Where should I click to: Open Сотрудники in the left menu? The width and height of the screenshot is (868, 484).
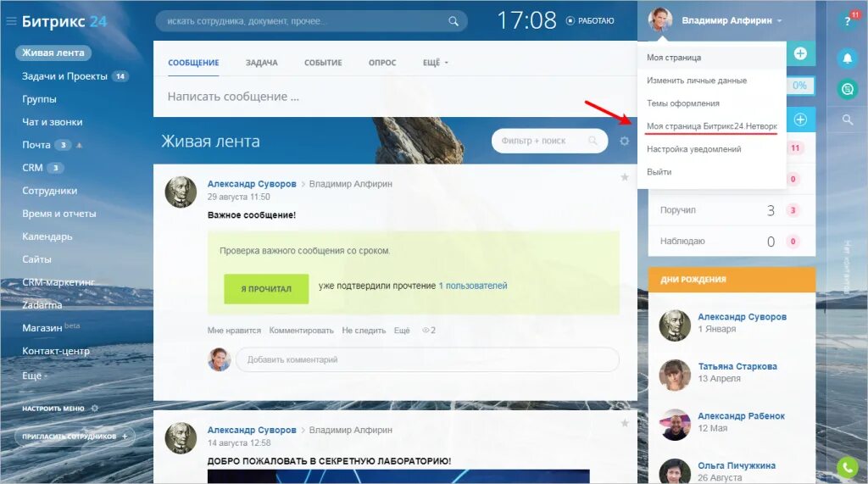(50, 191)
